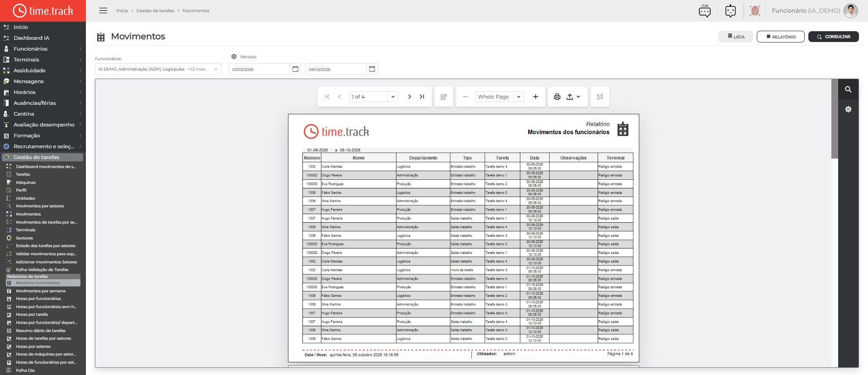Switch to the LISTA view
The image size is (868, 375).
tap(736, 37)
